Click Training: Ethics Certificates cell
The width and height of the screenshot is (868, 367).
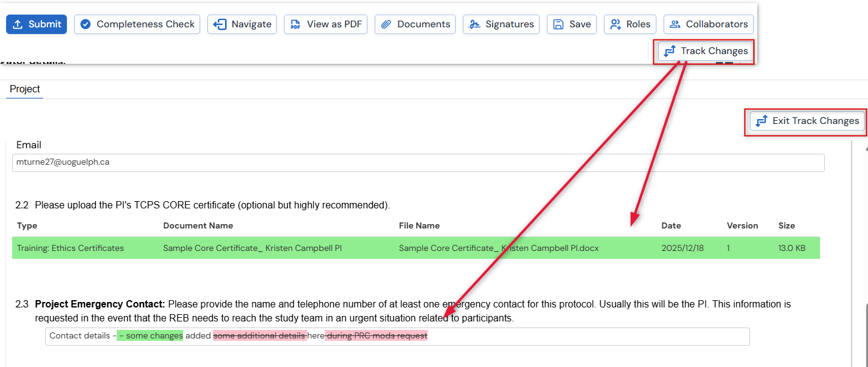coord(71,248)
